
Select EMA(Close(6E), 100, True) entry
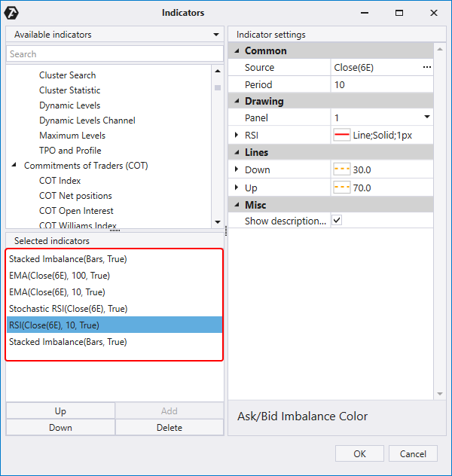(60, 276)
